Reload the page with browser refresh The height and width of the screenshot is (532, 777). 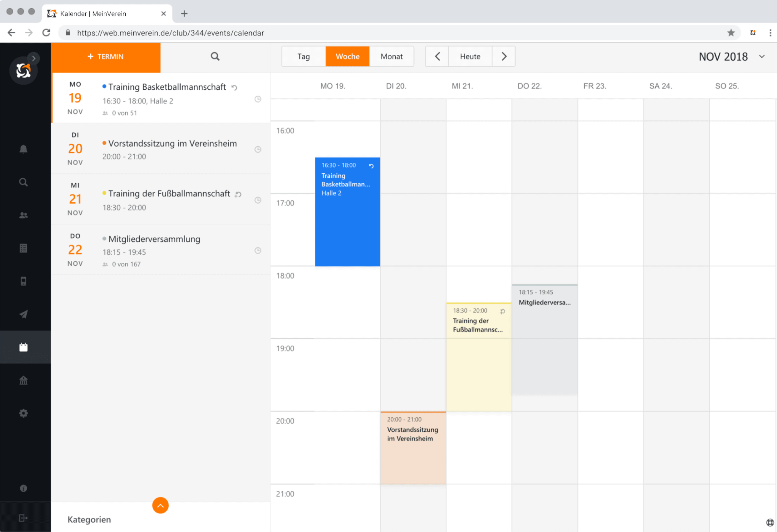tap(46, 33)
